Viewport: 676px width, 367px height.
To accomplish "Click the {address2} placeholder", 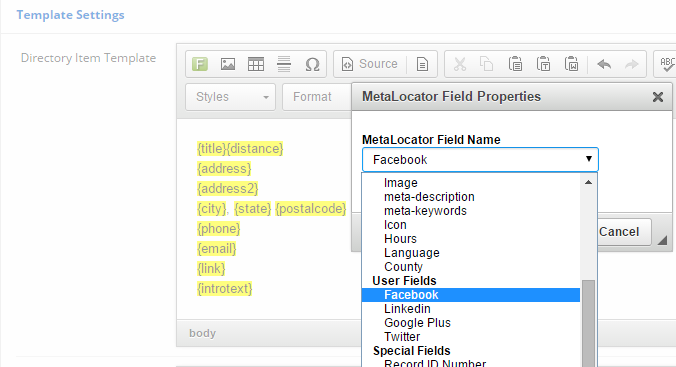I will pyautogui.click(x=228, y=188).
